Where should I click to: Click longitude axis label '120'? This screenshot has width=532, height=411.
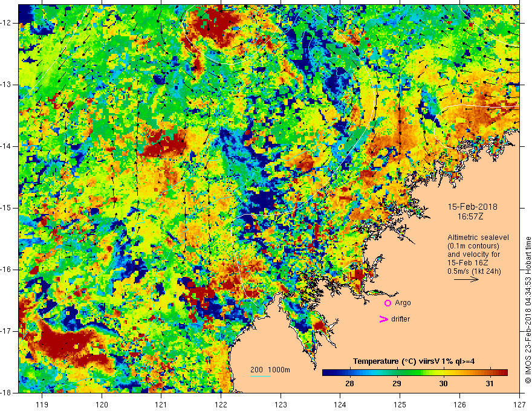(x=102, y=404)
